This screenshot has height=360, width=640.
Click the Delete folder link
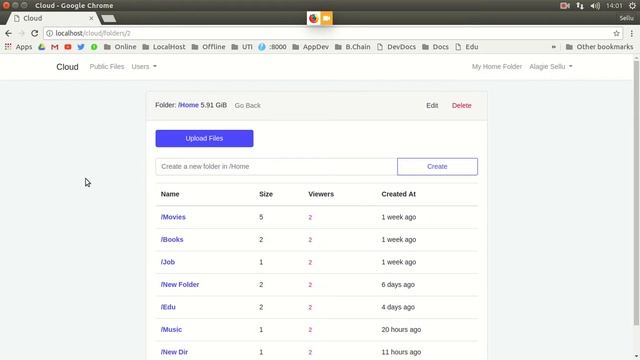click(x=462, y=105)
